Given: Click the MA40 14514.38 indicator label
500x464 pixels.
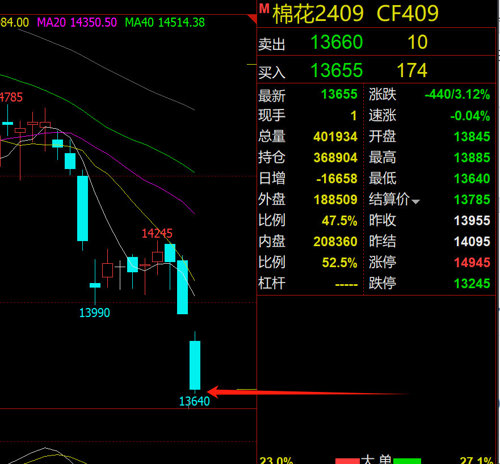Looking at the screenshot, I should click(165, 23).
